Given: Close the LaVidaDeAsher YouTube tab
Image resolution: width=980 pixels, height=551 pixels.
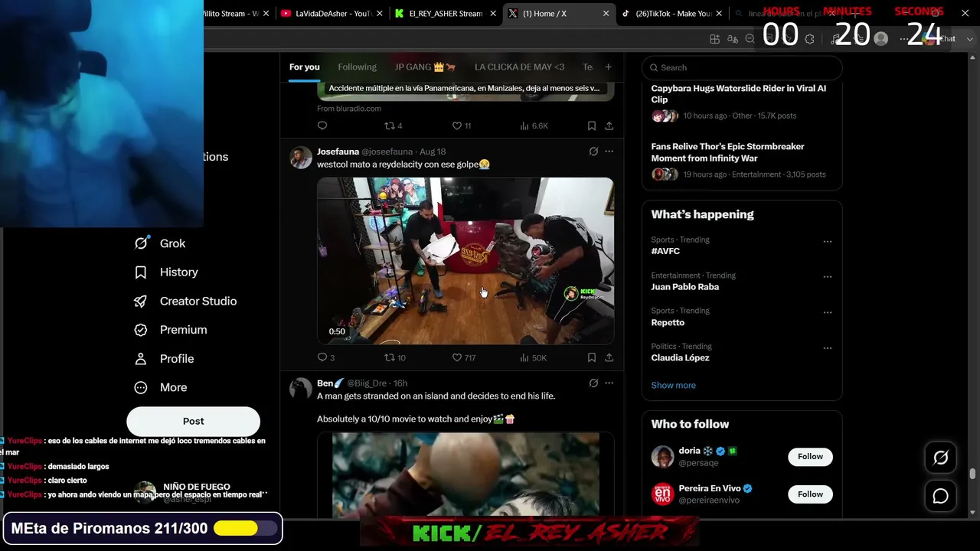Looking at the screenshot, I should click(379, 13).
